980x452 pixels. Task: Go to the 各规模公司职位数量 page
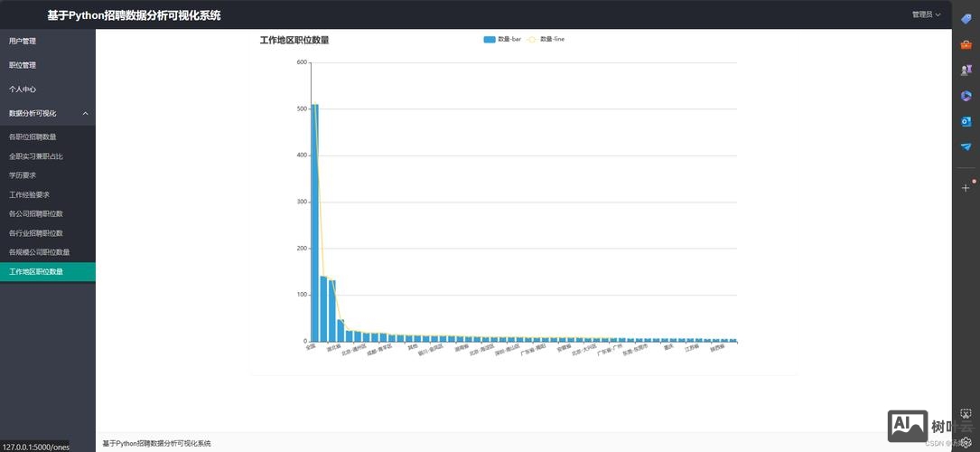coord(39,252)
